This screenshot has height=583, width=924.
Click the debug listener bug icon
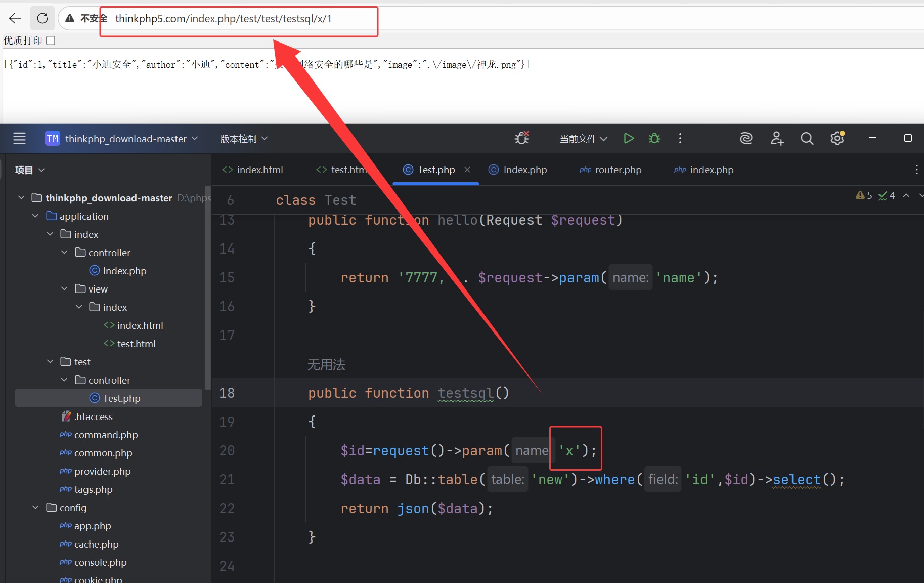point(522,138)
